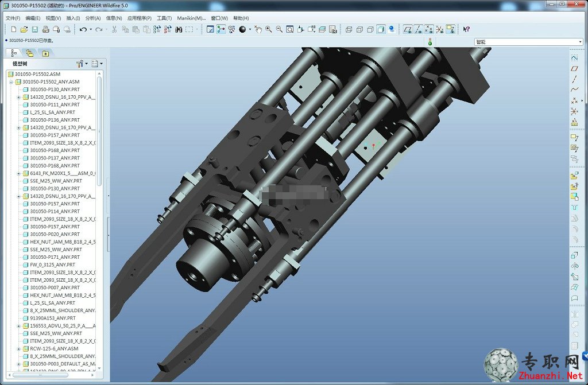The image size is (588, 385).
Task: Open the Layers icon in the toolbar
Action: click(322, 29)
